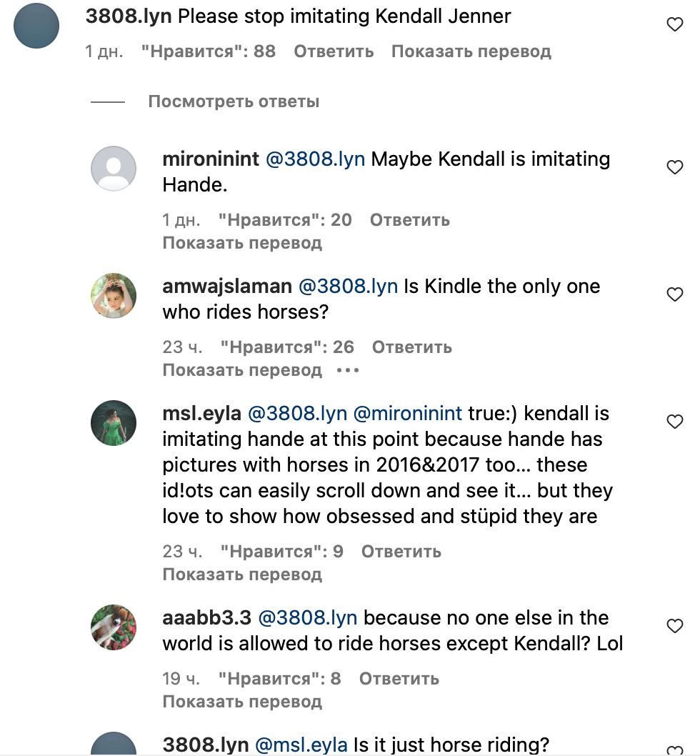Like amwajslaman's reply with heart icon

click(674, 294)
